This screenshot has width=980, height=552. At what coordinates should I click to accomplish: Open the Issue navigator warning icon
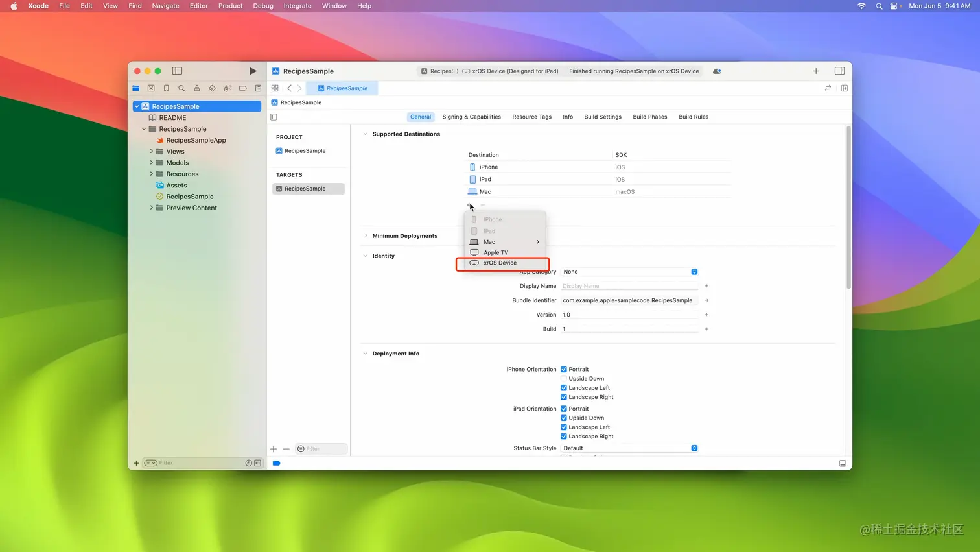pyautogui.click(x=197, y=88)
